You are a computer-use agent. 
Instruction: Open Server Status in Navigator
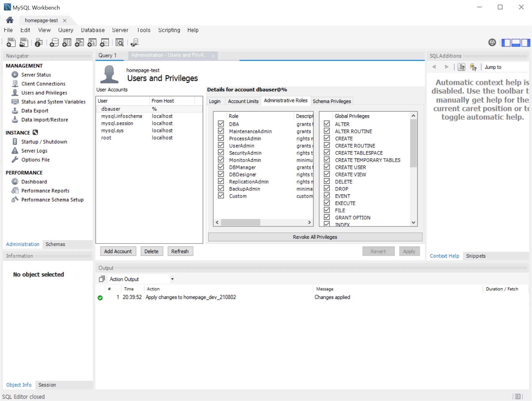(x=36, y=75)
